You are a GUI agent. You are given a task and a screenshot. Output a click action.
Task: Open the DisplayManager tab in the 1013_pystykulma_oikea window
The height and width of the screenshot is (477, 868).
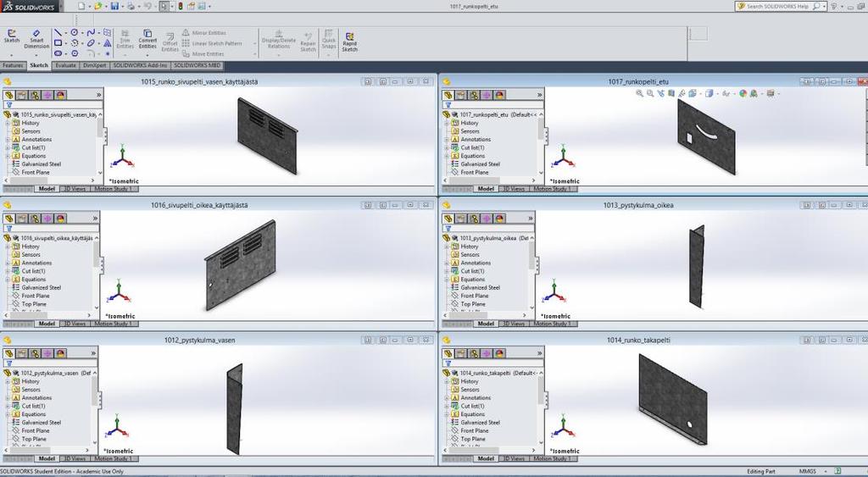tap(500, 219)
